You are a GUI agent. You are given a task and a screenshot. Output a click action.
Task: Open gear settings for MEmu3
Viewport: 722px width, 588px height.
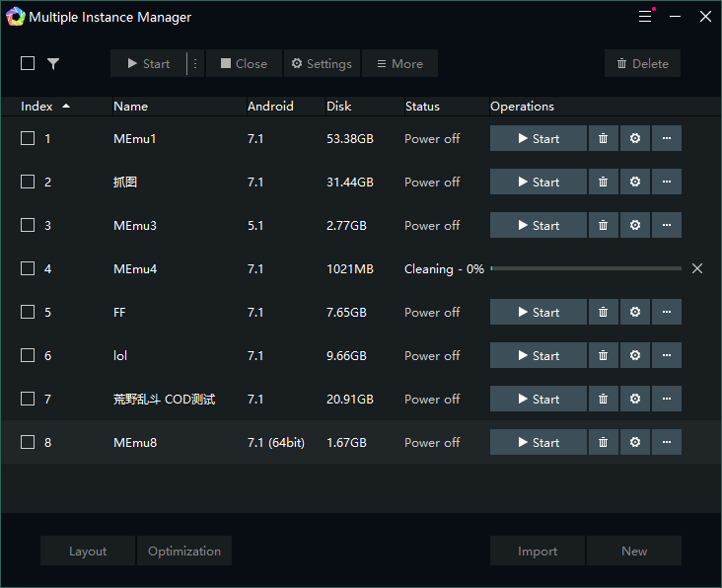click(634, 226)
